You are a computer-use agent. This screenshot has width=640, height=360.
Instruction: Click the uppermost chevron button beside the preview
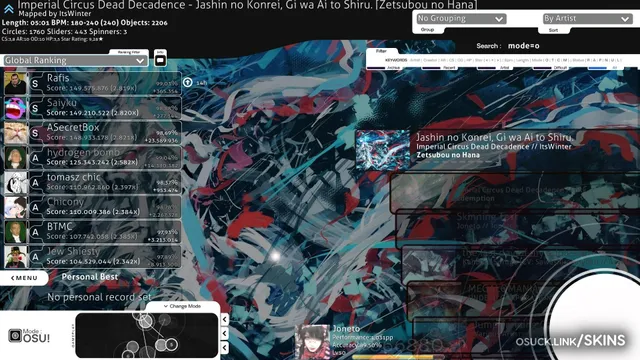224,319
